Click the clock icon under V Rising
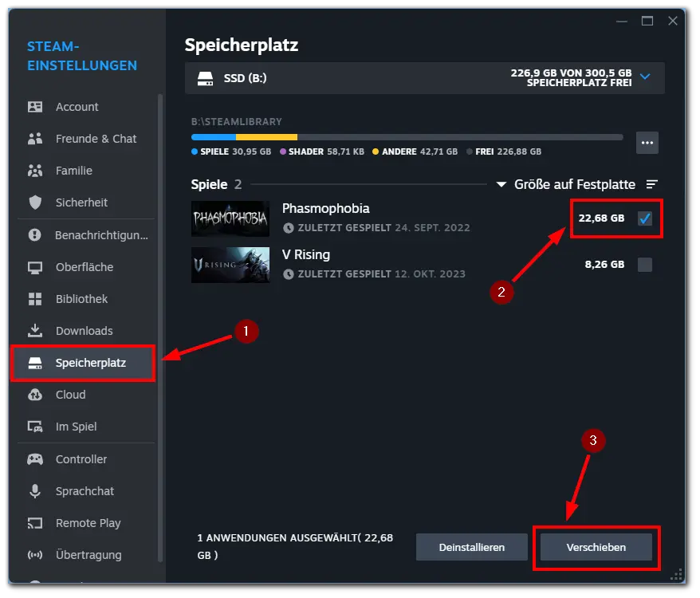The image size is (700, 598). pyautogui.click(x=289, y=274)
